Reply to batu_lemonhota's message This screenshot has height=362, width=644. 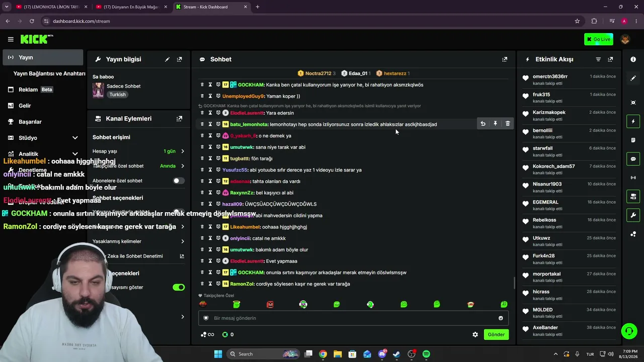pyautogui.click(x=483, y=124)
